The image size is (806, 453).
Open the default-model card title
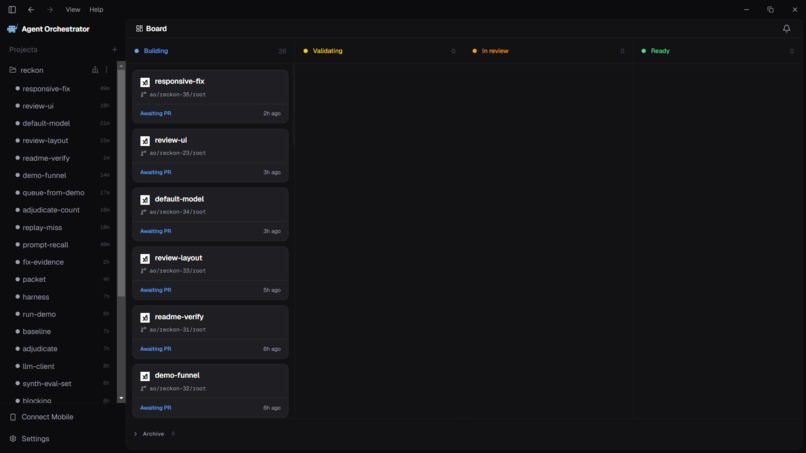pyautogui.click(x=179, y=199)
